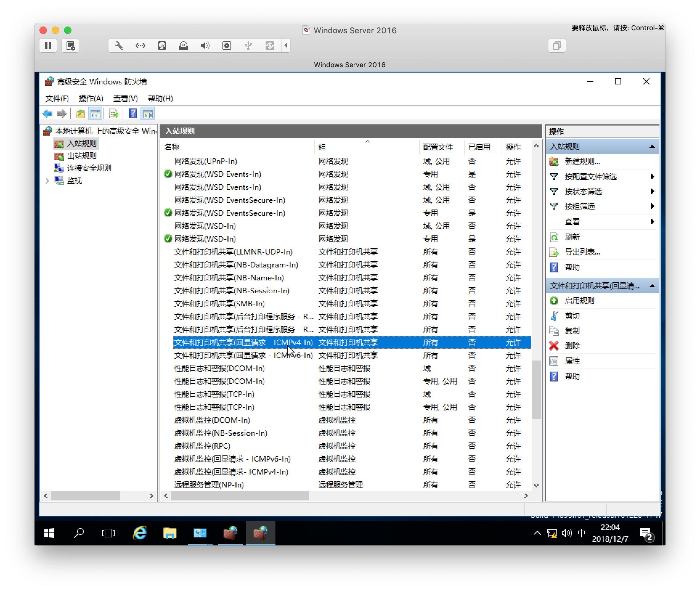Toggle the console tree visibility in the toolbar
The image size is (700, 591).
(96, 114)
